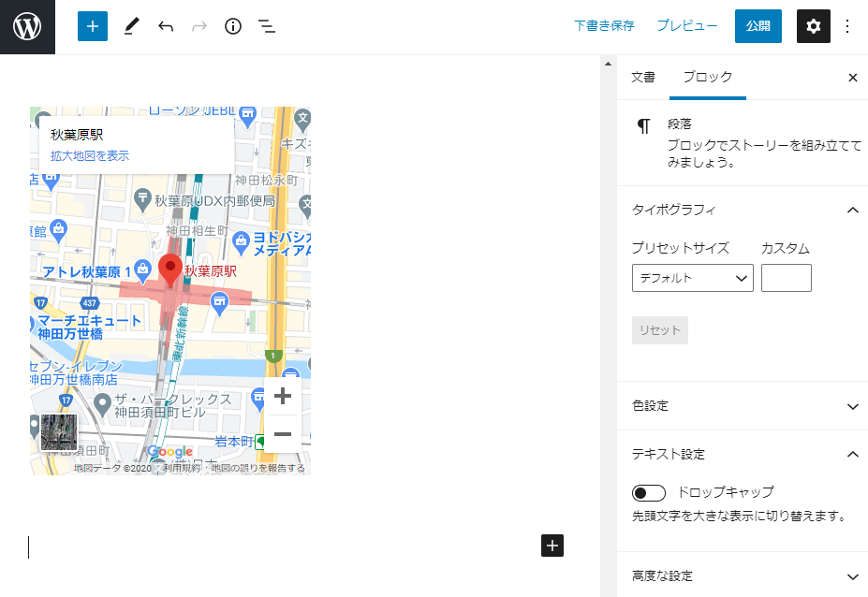Click the ヨドバシ shopping marker on map
Viewport: 868px width, 597px height.
(x=241, y=242)
